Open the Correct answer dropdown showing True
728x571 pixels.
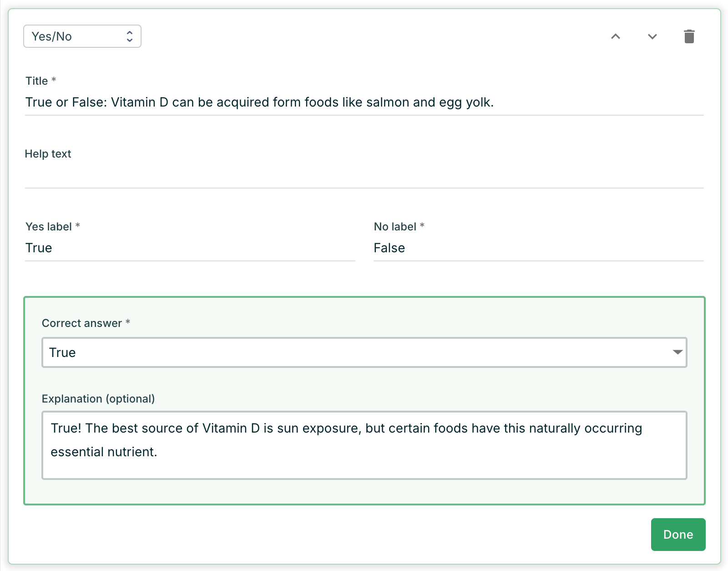click(364, 352)
